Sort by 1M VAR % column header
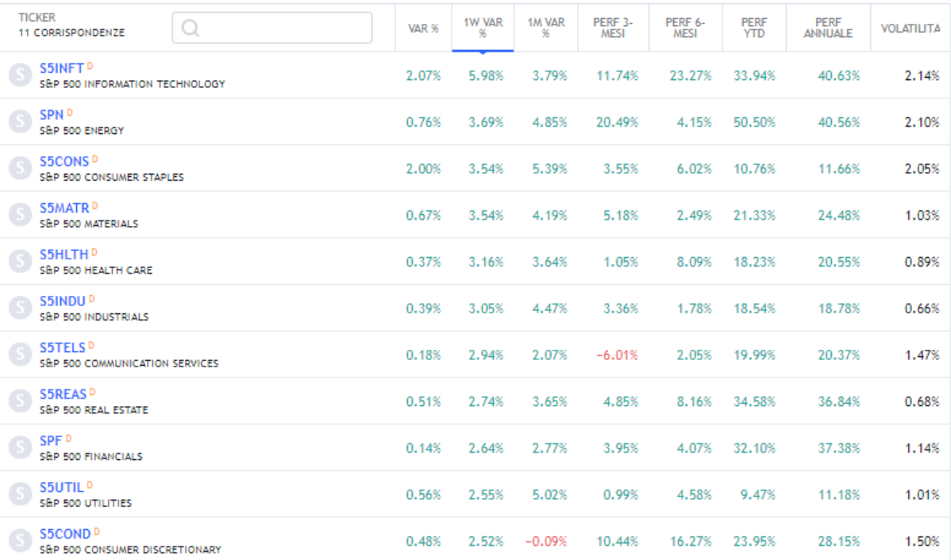Viewport: 951px width, 560px height. pos(546,29)
